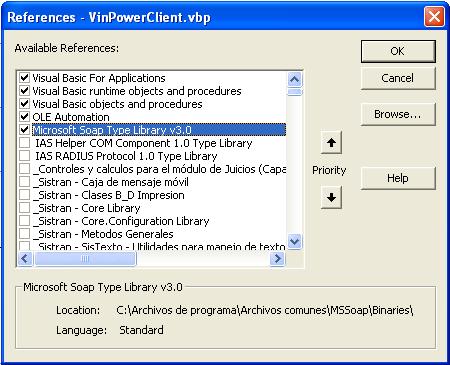Select '_Sistran - Core Library' row text
The height and width of the screenshot is (365, 450).
[x=87, y=208]
